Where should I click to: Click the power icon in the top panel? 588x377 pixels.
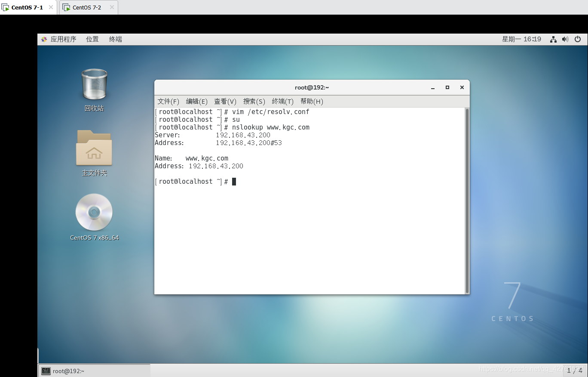(578, 39)
